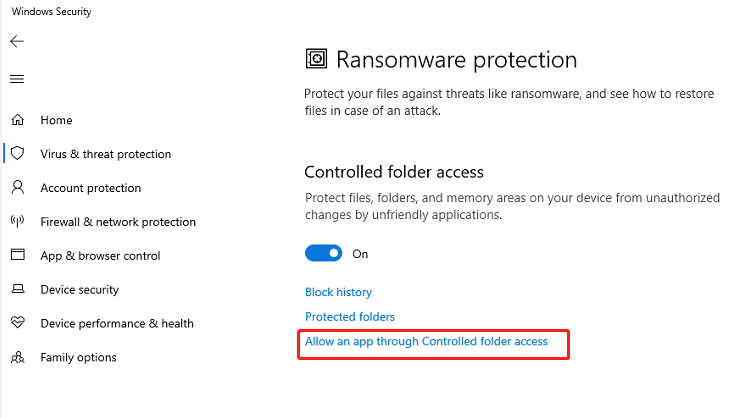Open the Family options menu entry
Image resolution: width=739 pixels, height=418 pixels.
pos(78,357)
